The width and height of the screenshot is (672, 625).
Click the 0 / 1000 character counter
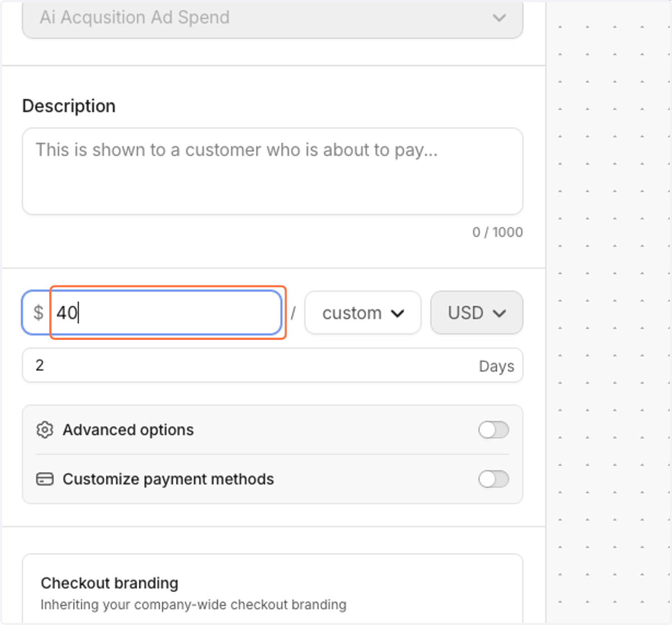pos(497,232)
